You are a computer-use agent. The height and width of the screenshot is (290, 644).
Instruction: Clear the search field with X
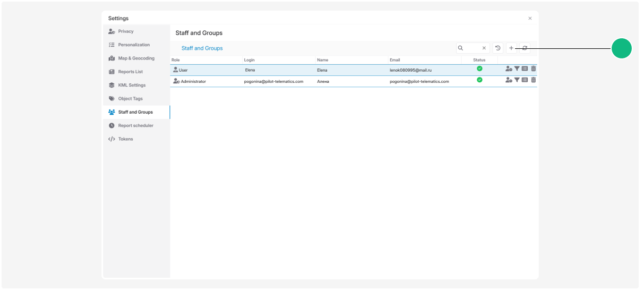(484, 48)
